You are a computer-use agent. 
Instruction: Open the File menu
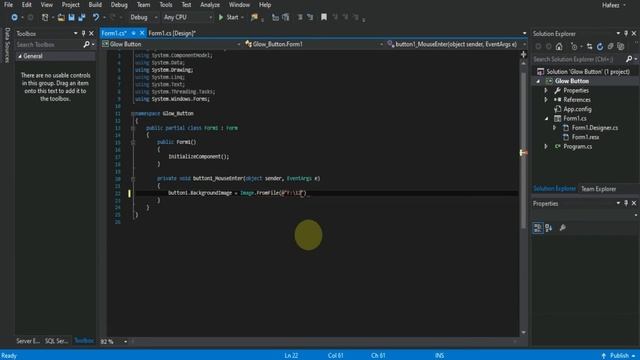(x=8, y=5)
